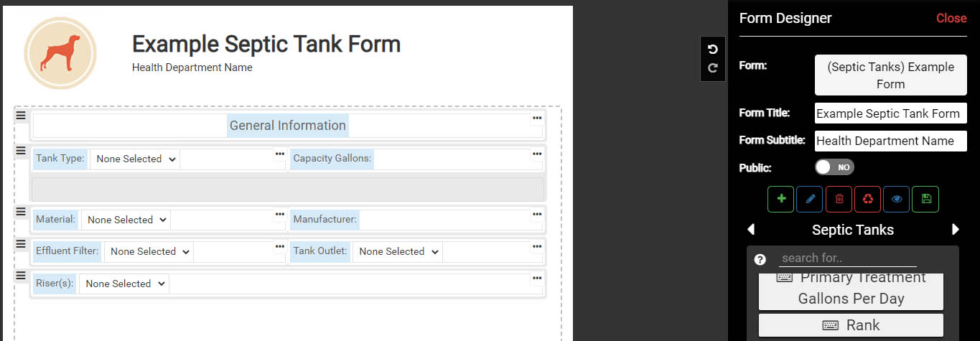Viewport: 980px width, 341px height.
Task: Open Capacity Gallons field options menu
Action: point(537,154)
